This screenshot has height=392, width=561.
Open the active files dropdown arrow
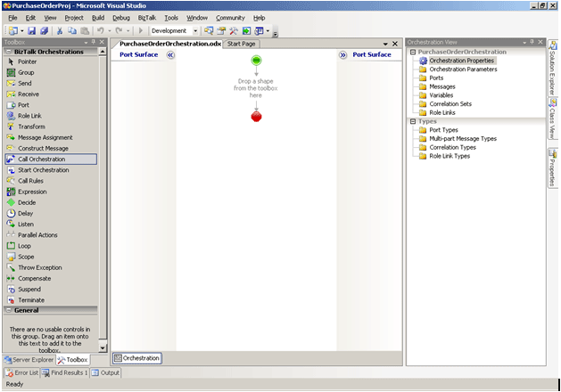point(385,44)
